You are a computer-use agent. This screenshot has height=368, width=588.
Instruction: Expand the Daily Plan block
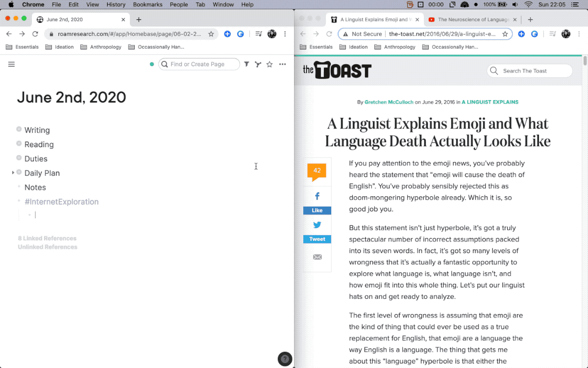coord(13,173)
